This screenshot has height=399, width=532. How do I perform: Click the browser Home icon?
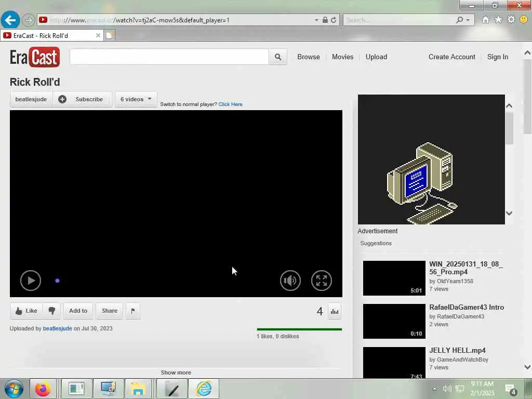click(486, 20)
